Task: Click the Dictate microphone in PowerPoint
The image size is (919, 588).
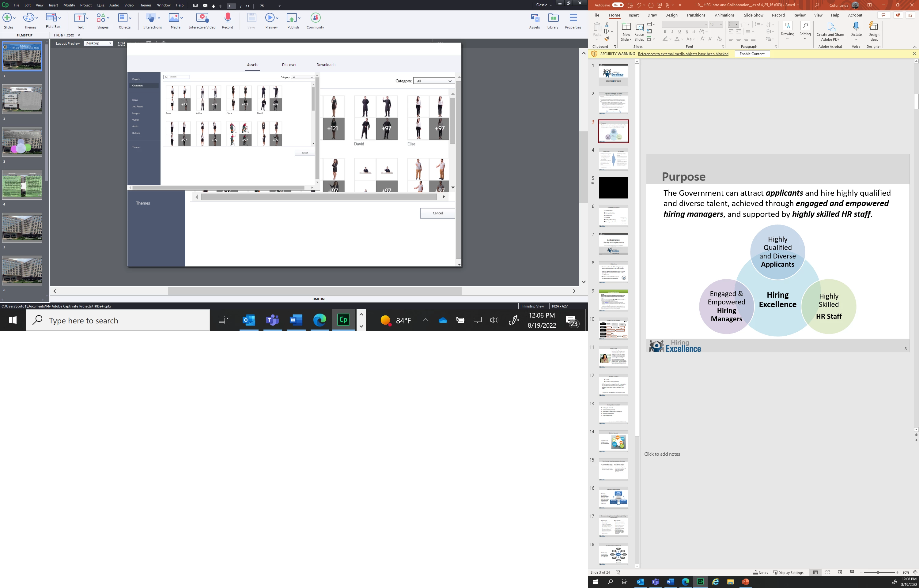Action: (856, 27)
